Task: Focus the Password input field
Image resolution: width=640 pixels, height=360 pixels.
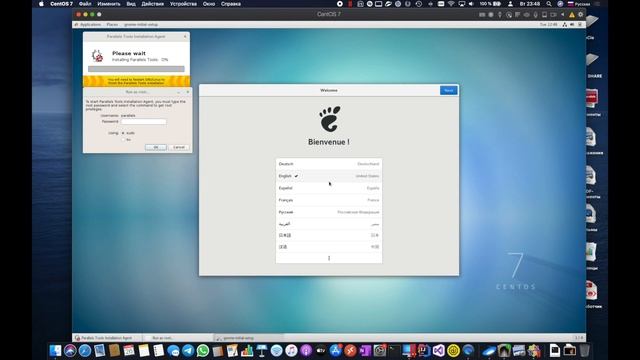Action: tap(144, 122)
